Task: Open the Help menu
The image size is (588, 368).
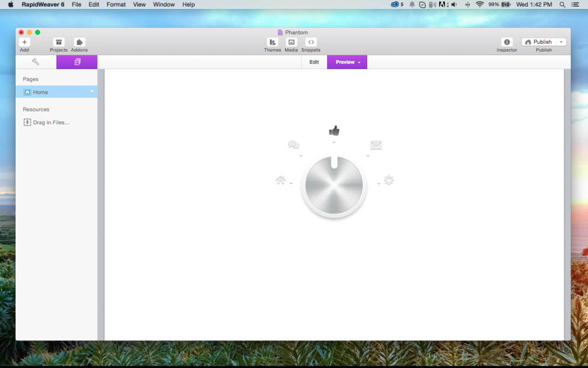Action: point(188,4)
